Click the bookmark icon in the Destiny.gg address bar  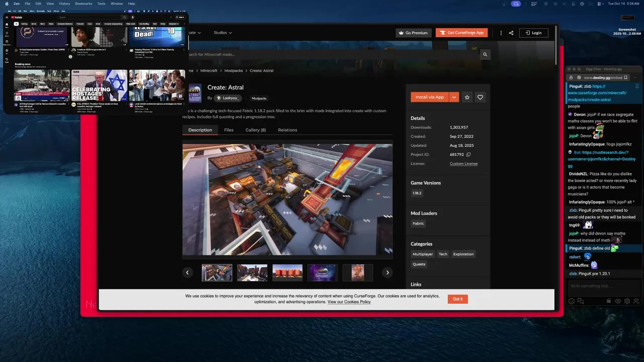626,77
